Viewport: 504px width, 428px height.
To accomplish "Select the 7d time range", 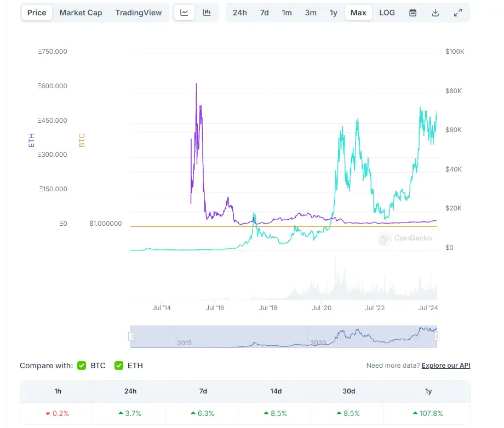I will click(x=264, y=13).
